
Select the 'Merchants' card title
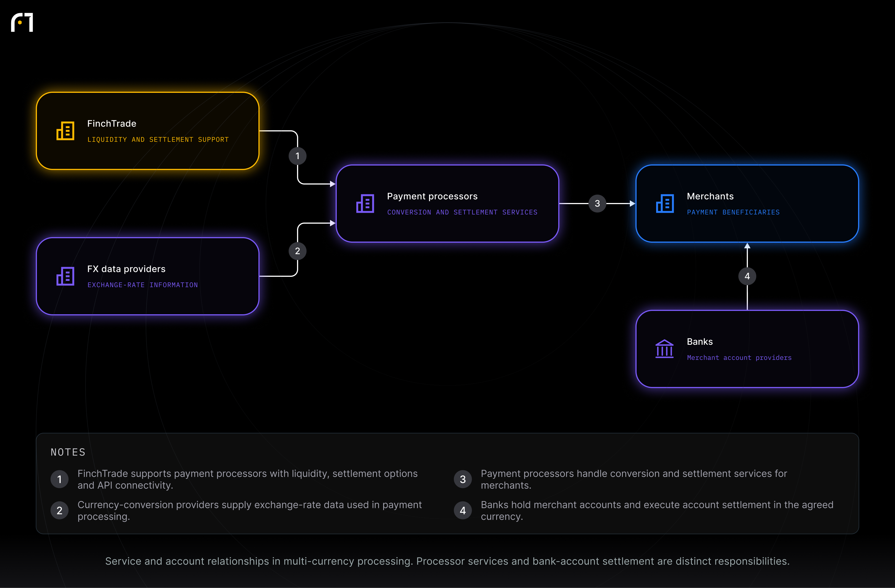pos(710,196)
